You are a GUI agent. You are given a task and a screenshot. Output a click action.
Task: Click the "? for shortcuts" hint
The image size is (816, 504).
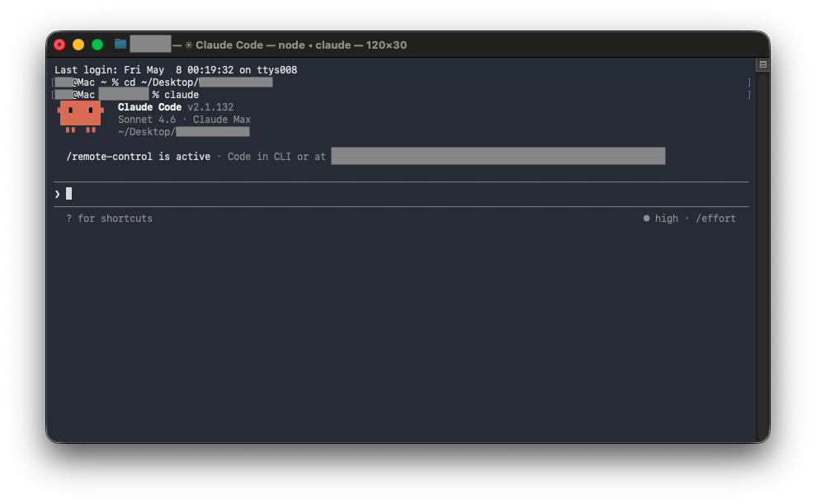[x=109, y=219]
